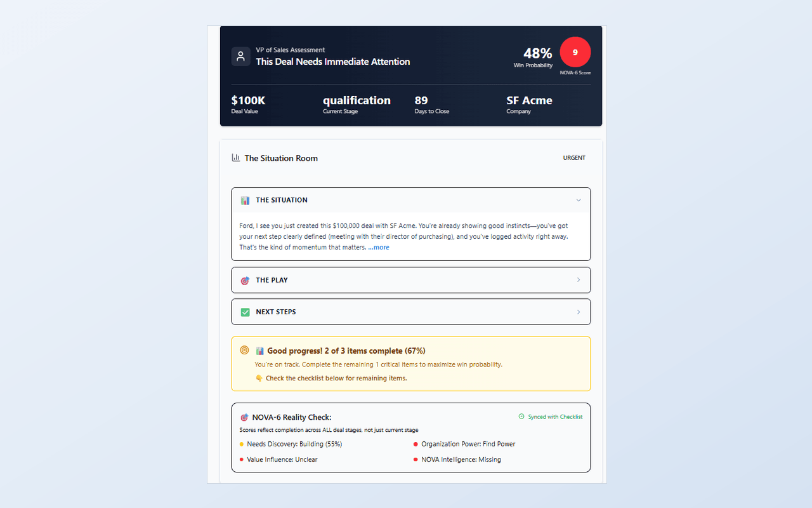This screenshot has width=812, height=508.
Task: Open THE PLAY accordion header label
Action: [x=272, y=280]
